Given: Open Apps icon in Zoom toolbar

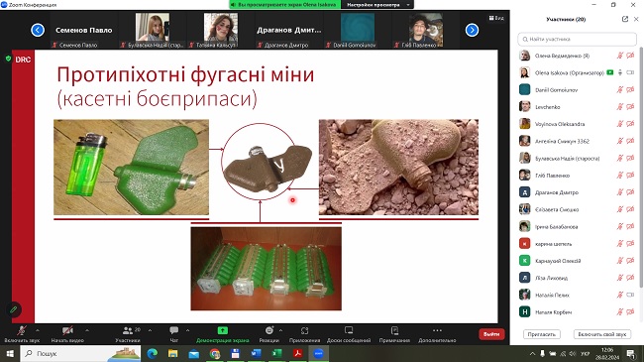Looking at the screenshot, I should tap(304, 330).
